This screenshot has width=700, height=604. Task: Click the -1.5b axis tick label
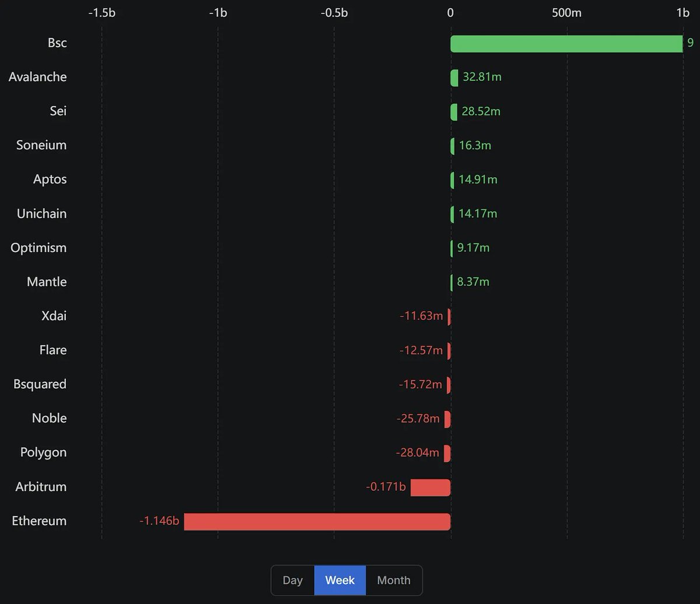click(x=101, y=12)
